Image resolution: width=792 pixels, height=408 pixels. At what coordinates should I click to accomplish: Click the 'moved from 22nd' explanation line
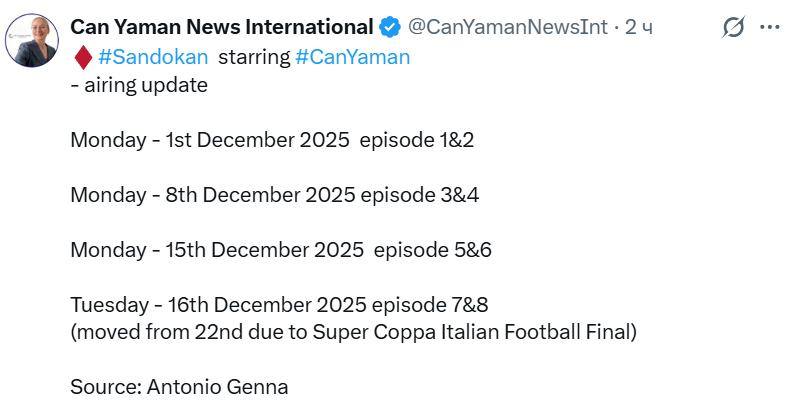tap(352, 331)
